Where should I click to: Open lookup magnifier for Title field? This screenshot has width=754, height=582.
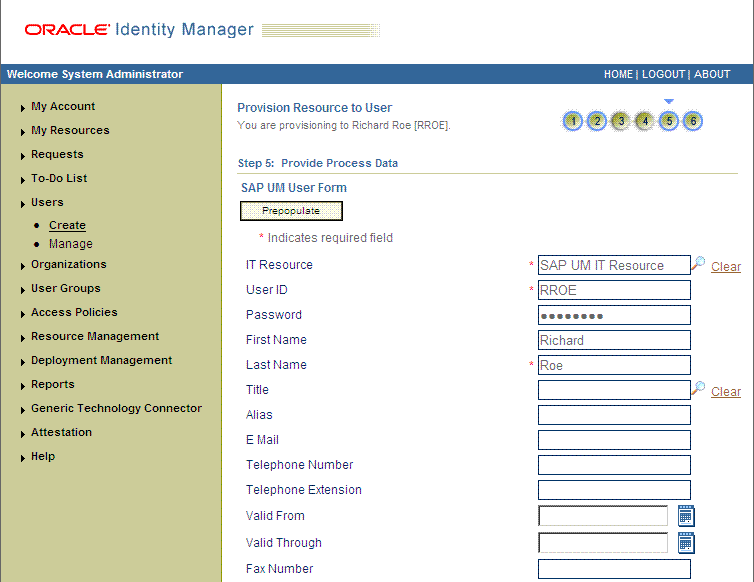tap(698, 388)
